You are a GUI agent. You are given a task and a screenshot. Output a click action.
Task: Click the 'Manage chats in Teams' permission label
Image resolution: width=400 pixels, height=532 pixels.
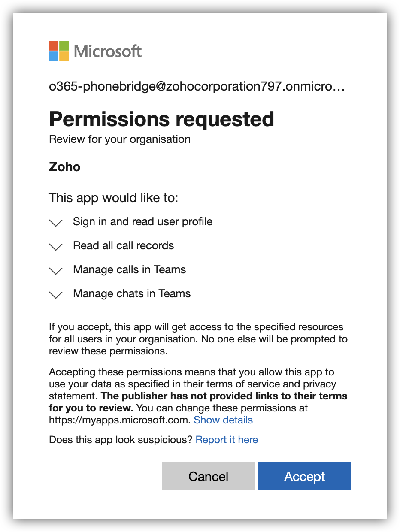pos(132,293)
